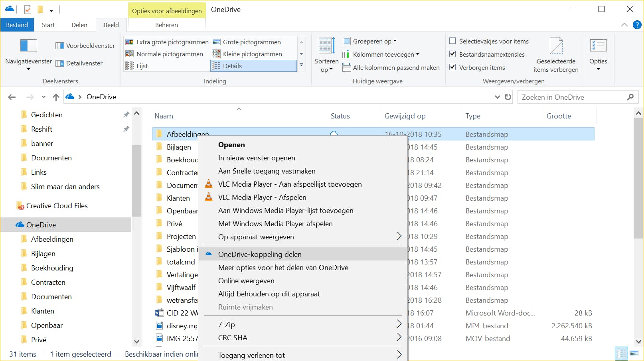The image size is (644, 361).
Task: Toggle the Verborgen items checkbox
Action: [452, 67]
